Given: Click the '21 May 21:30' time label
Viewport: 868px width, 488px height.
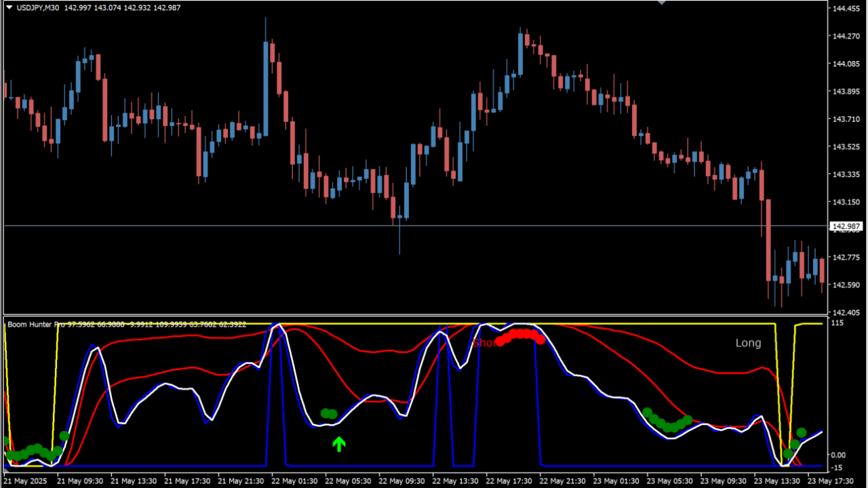Looking at the screenshot, I should [x=241, y=481].
